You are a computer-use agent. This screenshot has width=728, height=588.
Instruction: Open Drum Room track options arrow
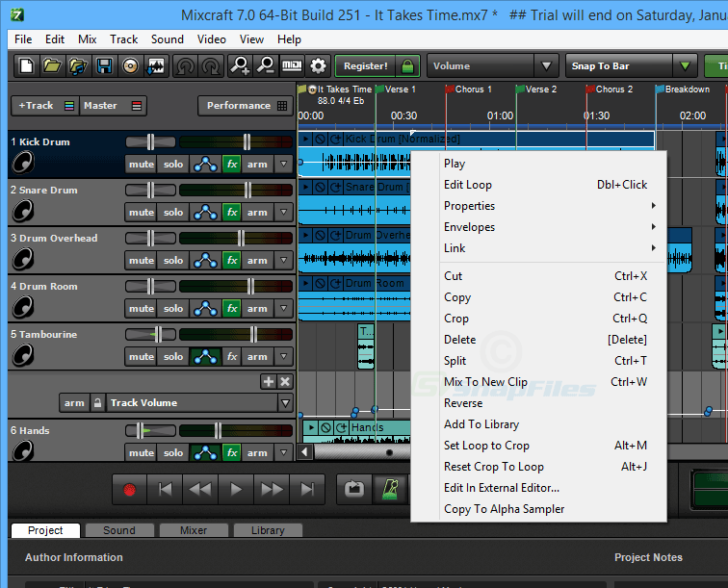point(284,309)
